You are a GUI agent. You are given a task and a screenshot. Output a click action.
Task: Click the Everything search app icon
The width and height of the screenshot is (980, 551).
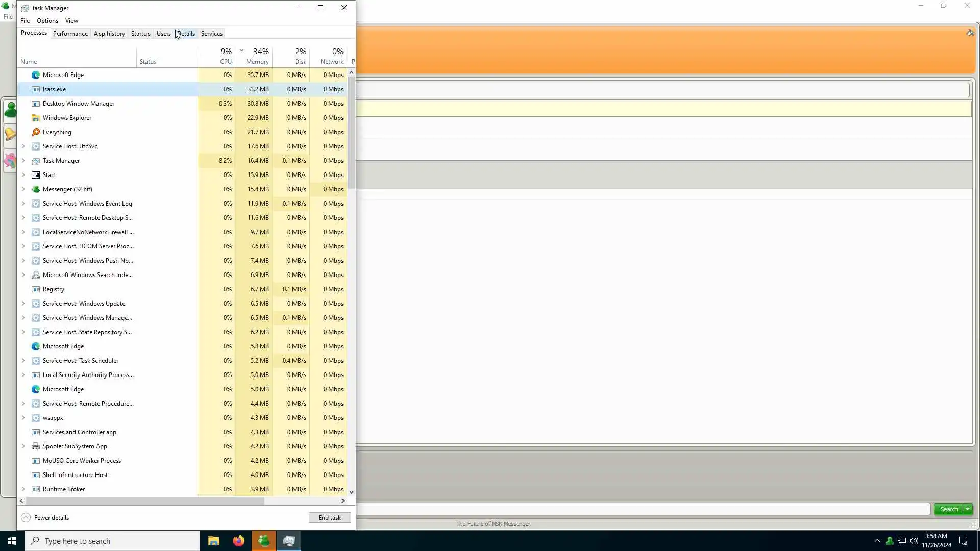click(x=36, y=132)
